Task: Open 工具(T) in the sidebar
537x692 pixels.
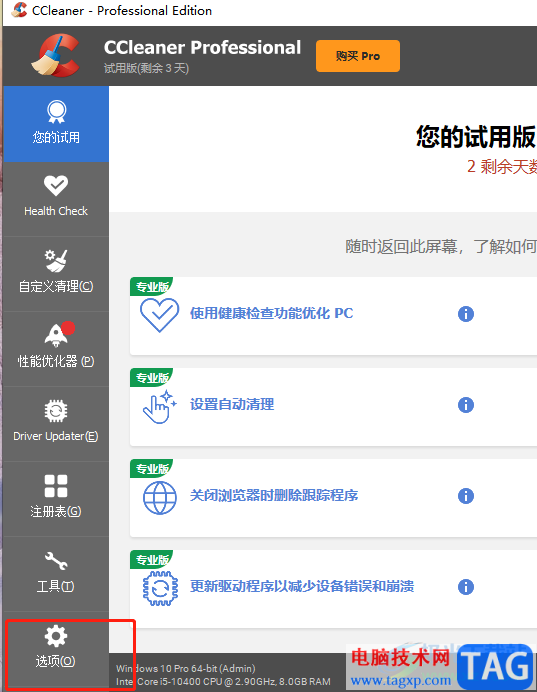Action: (56, 574)
